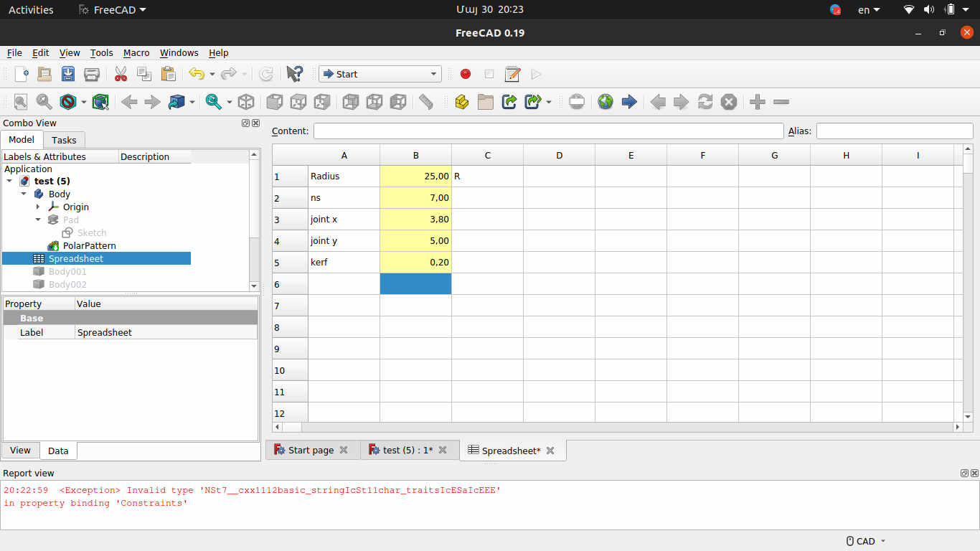Open the File menu
This screenshot has width=980, height=551.
coord(14,53)
